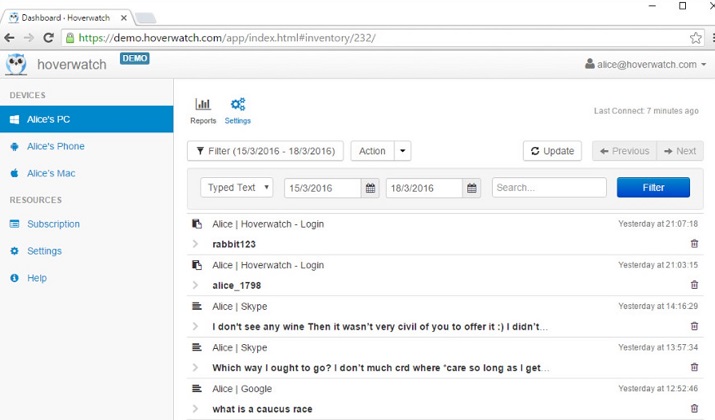Toggle the Filter (15/3/2016 - 18/3/2016) panel

(265, 151)
